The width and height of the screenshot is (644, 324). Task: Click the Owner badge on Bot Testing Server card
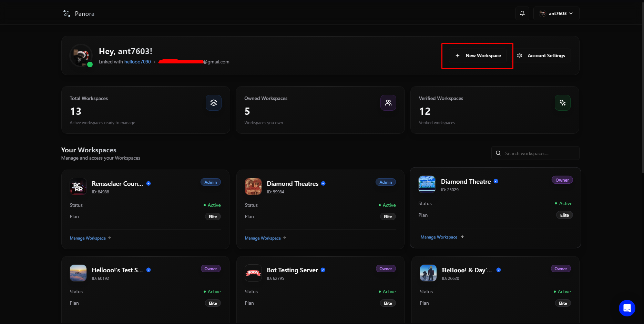click(386, 269)
